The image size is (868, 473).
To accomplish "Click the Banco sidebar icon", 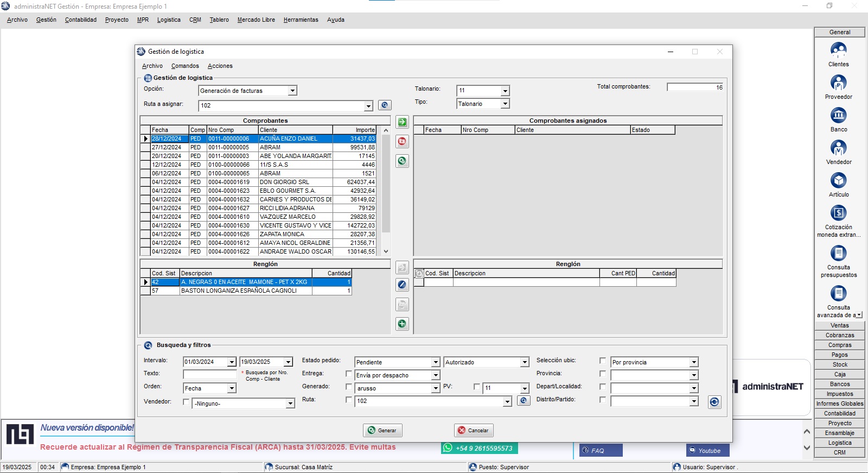I will pyautogui.click(x=838, y=119).
